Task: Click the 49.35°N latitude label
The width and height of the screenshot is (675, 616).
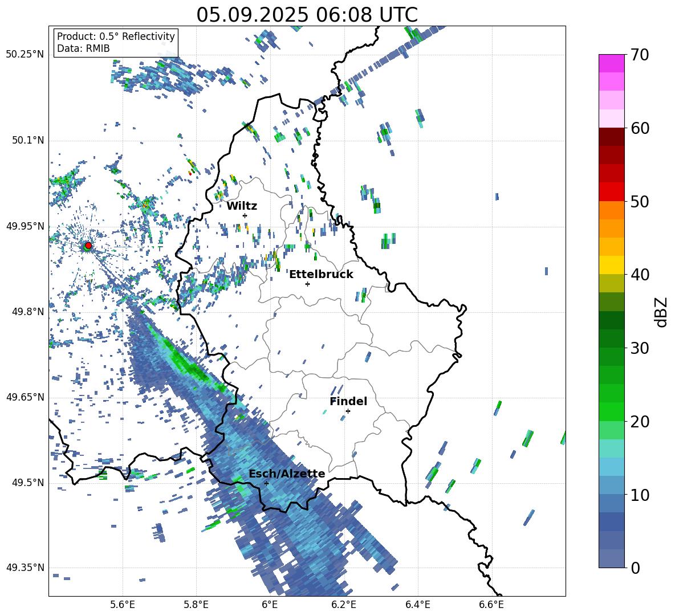Action: [x=25, y=568]
